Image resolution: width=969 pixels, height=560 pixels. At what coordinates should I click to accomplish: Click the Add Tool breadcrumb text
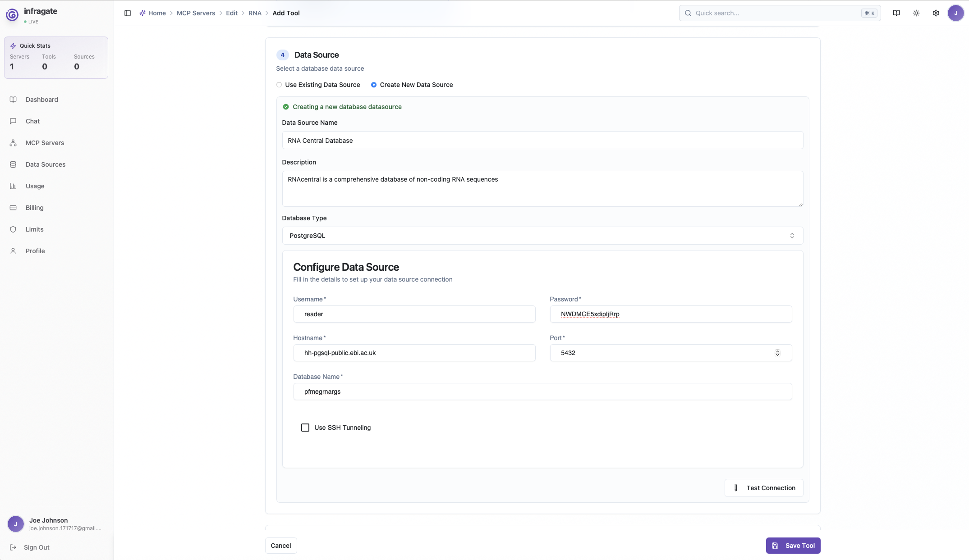286,13
